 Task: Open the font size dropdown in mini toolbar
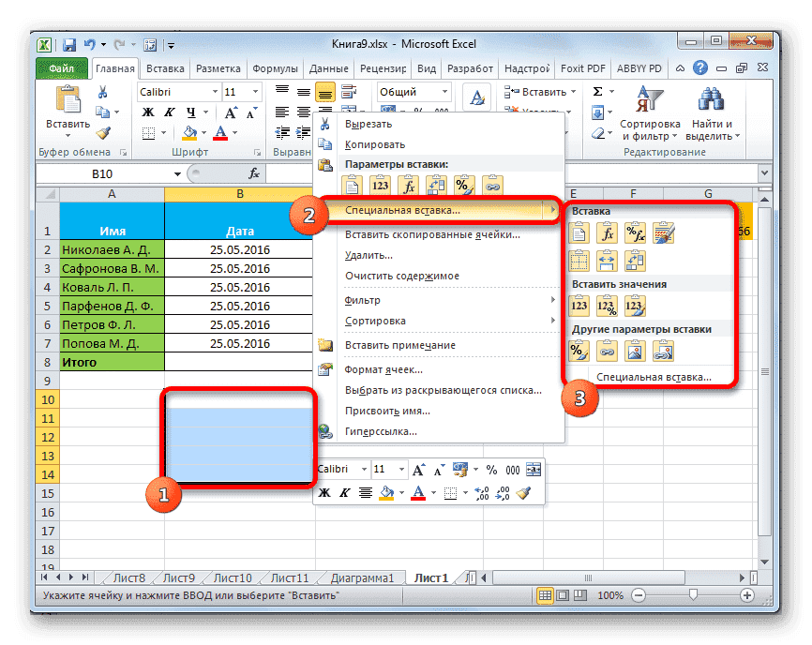point(401,468)
